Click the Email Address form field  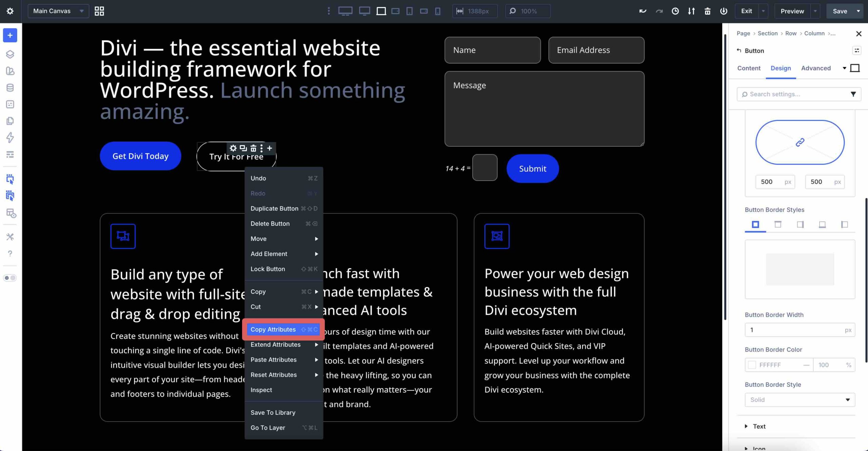point(596,50)
